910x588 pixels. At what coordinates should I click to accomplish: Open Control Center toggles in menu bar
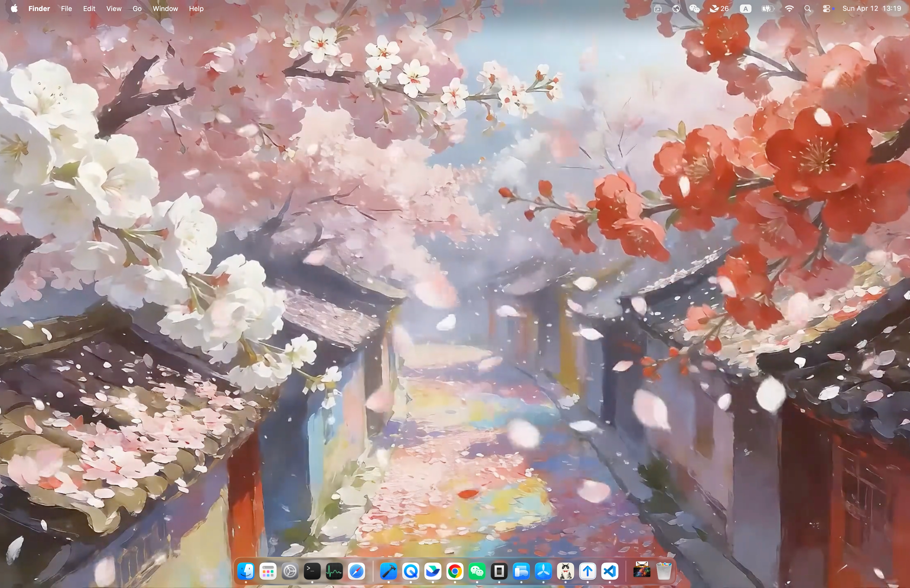[827, 8]
